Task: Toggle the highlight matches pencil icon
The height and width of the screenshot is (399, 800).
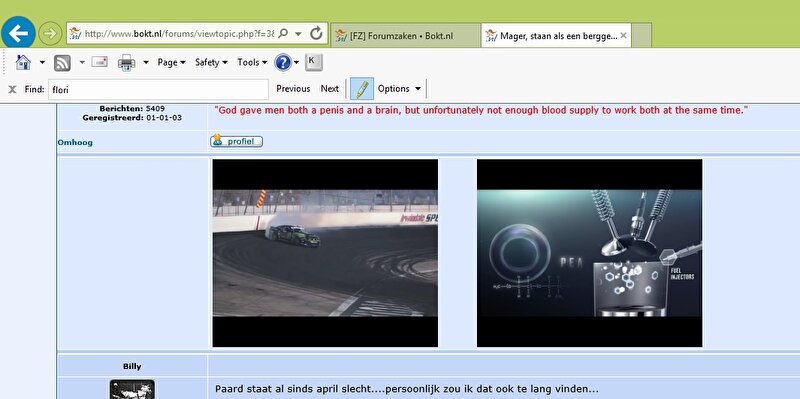Action: (x=362, y=89)
